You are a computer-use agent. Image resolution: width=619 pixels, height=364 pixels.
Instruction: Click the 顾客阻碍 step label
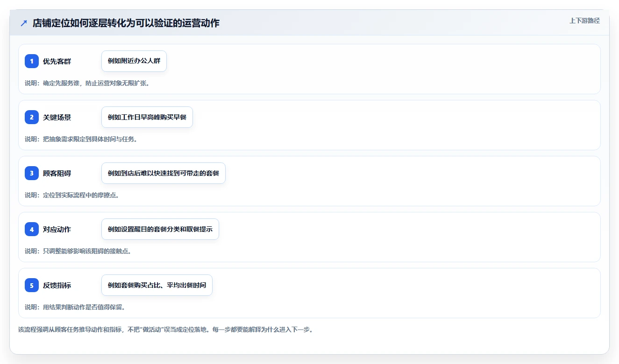57,173
